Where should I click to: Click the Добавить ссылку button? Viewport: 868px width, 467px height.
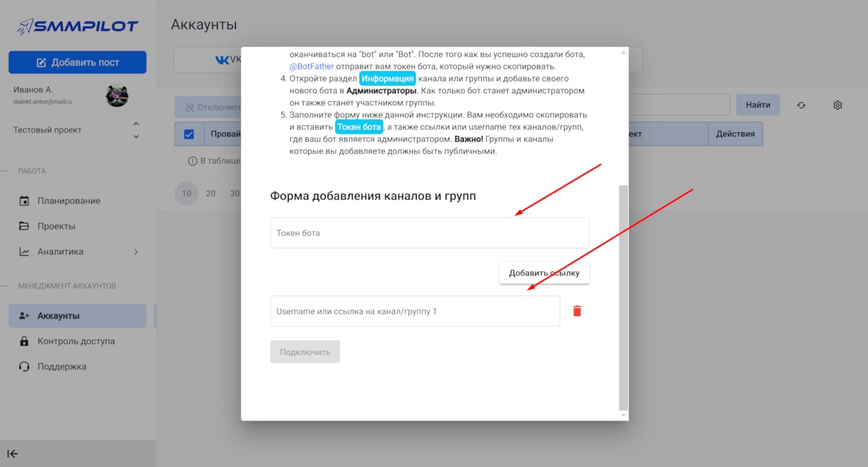click(x=544, y=273)
